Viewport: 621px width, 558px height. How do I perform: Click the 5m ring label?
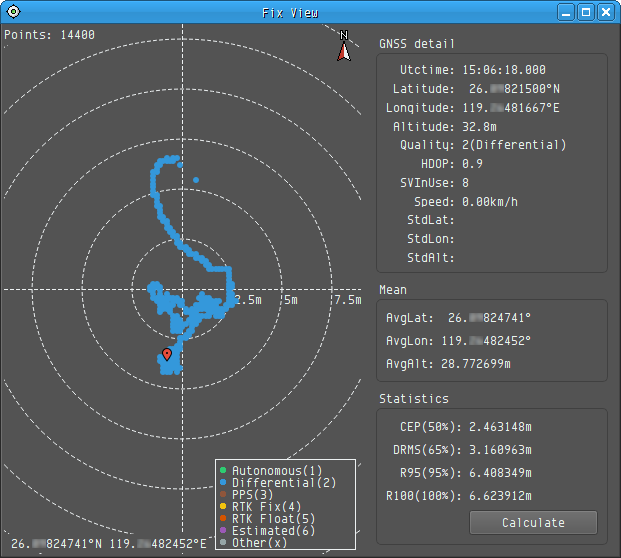point(291,300)
